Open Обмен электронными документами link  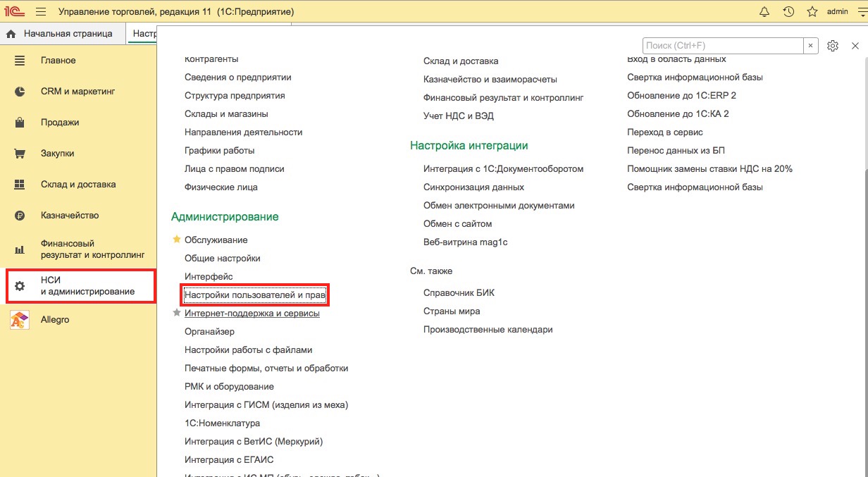click(499, 206)
